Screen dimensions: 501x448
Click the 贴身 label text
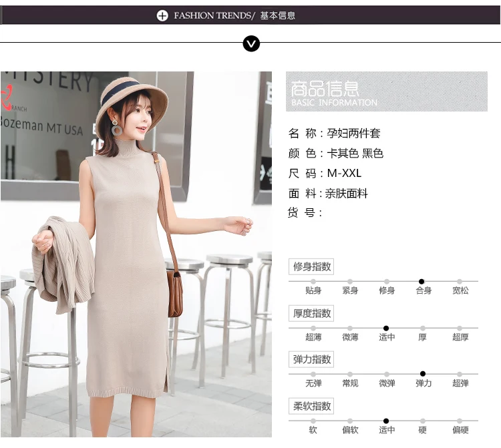pyautogui.click(x=313, y=290)
